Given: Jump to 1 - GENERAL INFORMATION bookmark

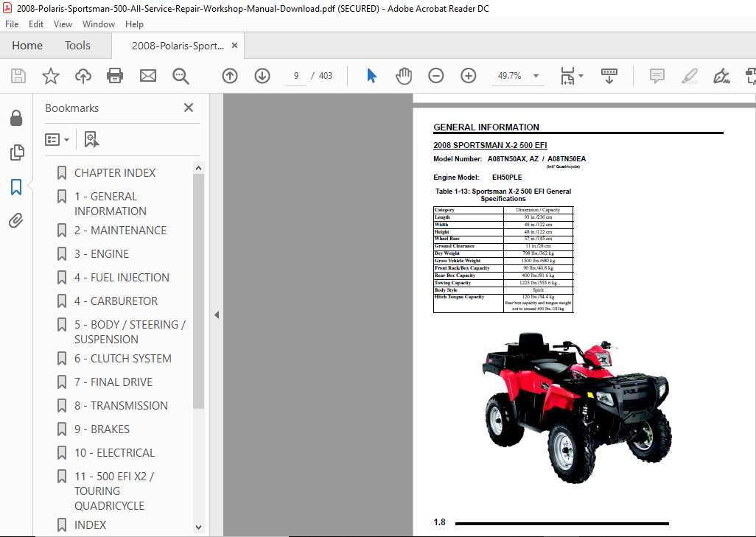Looking at the screenshot, I should (x=110, y=204).
